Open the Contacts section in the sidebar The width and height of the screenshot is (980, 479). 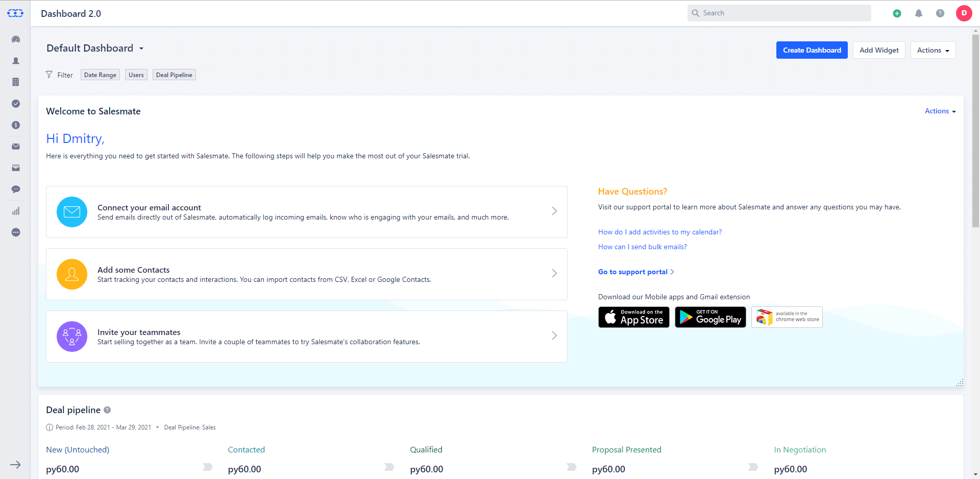[x=16, y=61]
